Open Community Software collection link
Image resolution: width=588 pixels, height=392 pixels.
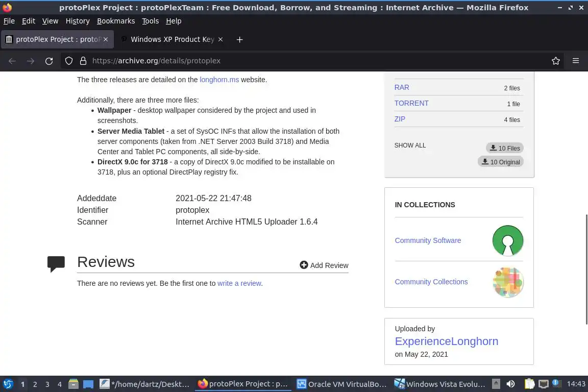coord(428,240)
